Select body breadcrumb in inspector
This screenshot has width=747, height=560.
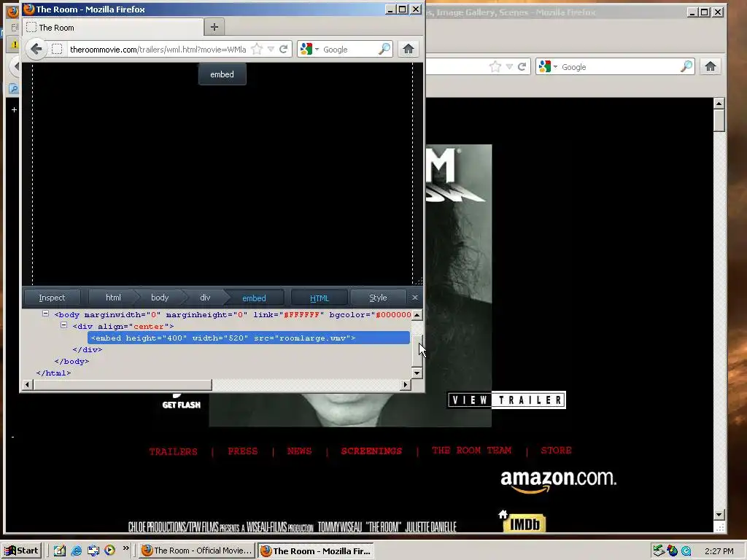coord(160,297)
